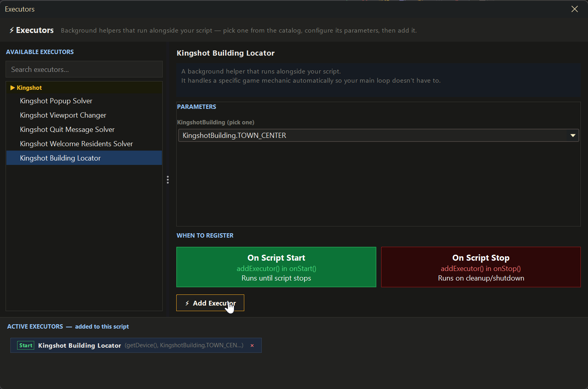Select Kingshot Building Locator in list
This screenshot has width=588, height=389.
pos(84,158)
